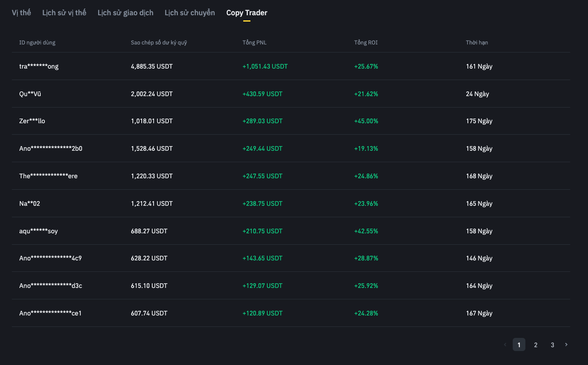The image size is (588, 365).
Task: Open the Vị thế tab
Action: 21,13
